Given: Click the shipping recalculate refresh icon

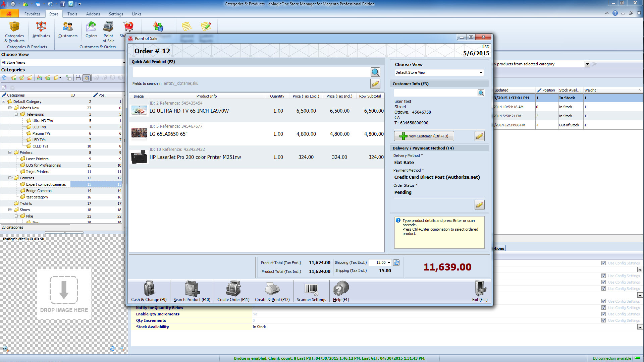Looking at the screenshot, I should point(396,263).
